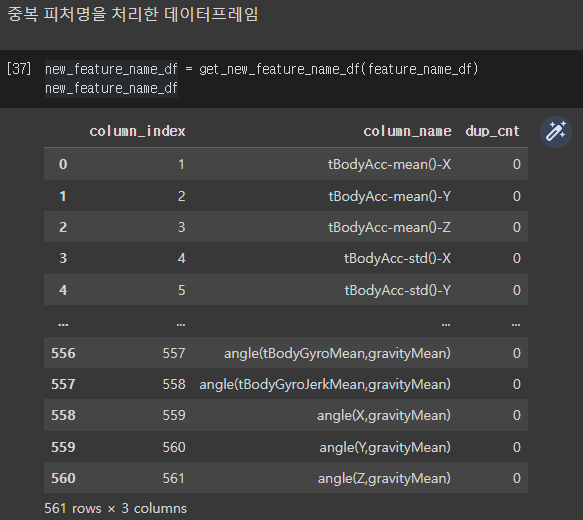
Task: Click the second code line new_feature_name_df
Action: (x=111, y=88)
